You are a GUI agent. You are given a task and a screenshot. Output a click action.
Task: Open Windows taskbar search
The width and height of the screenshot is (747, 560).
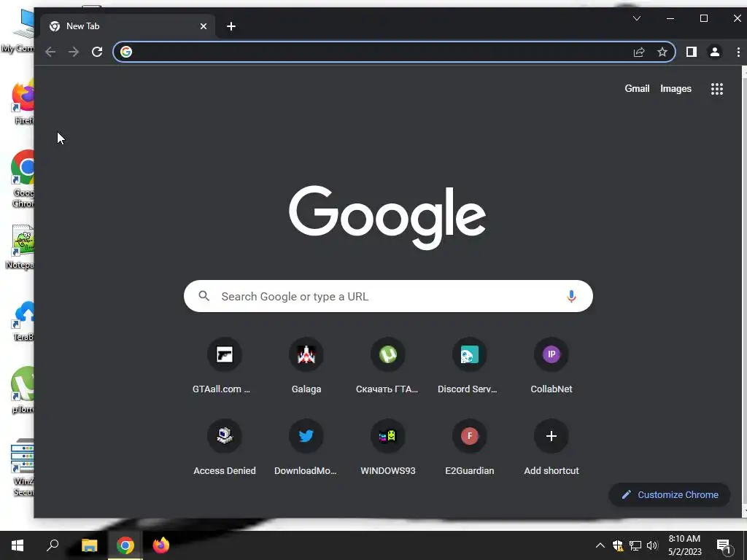coord(53,545)
